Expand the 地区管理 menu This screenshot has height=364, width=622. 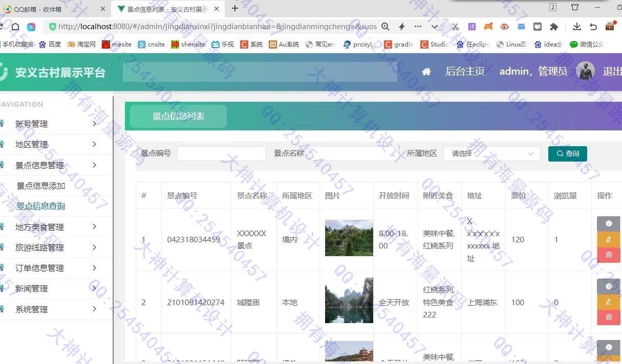coord(55,144)
